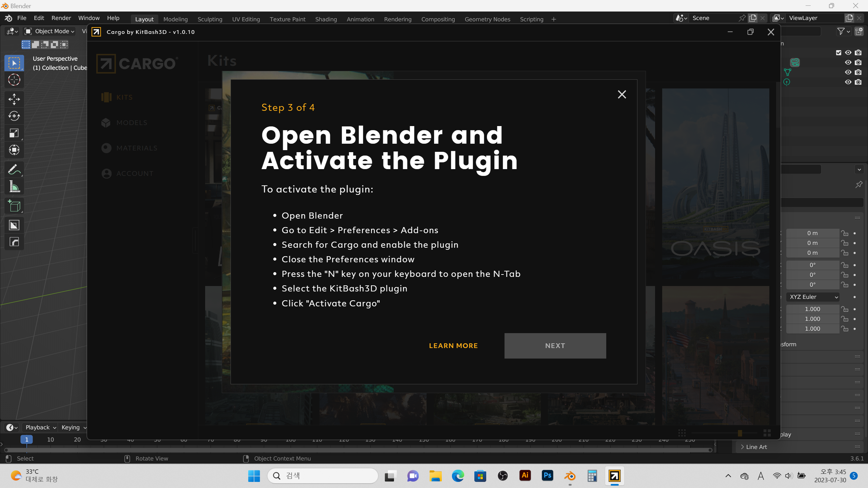Open the XYZ Euler rotation mode dropdown

(813, 297)
